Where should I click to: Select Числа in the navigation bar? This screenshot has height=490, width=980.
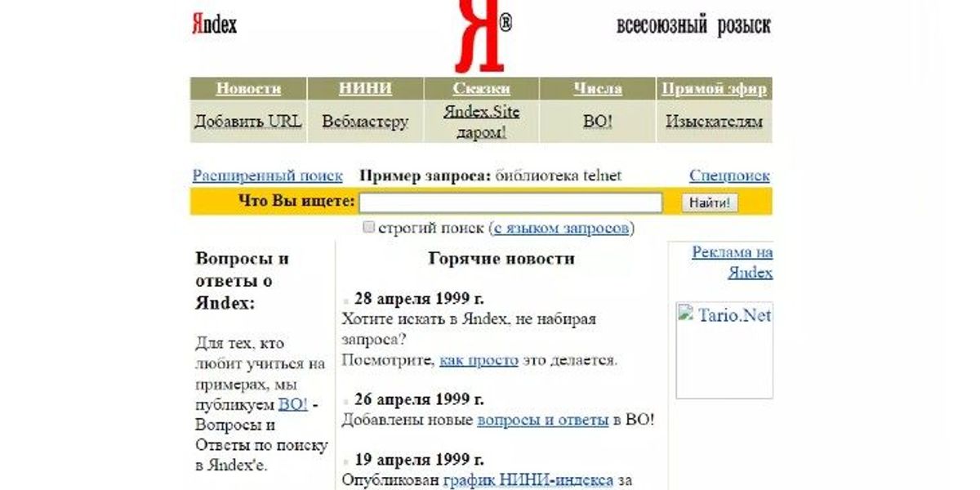[598, 89]
